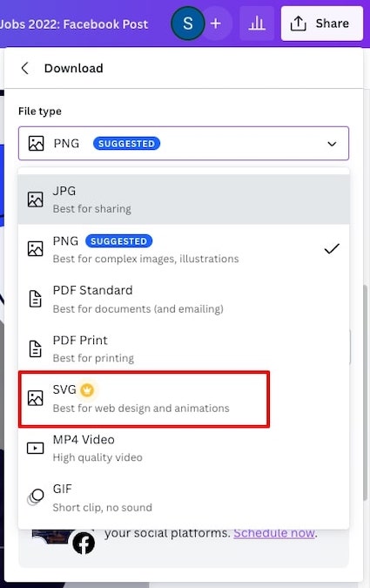Click the Facebook logo icon
This screenshot has width=370, height=588.
coord(84,543)
